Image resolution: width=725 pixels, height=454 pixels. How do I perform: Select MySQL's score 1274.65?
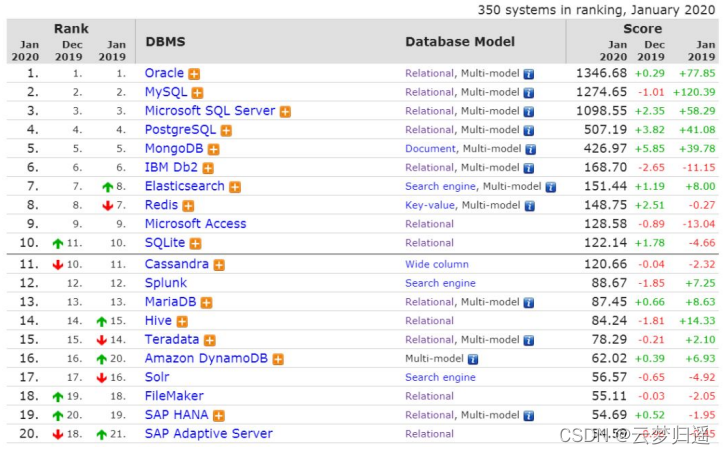pos(602,92)
